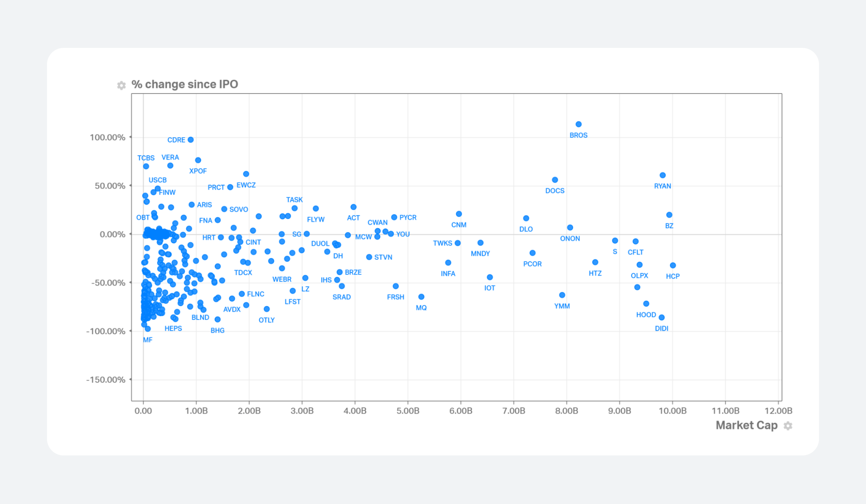Select the CFLT ticker label
Viewport: 866px width, 504px height.
pos(635,252)
